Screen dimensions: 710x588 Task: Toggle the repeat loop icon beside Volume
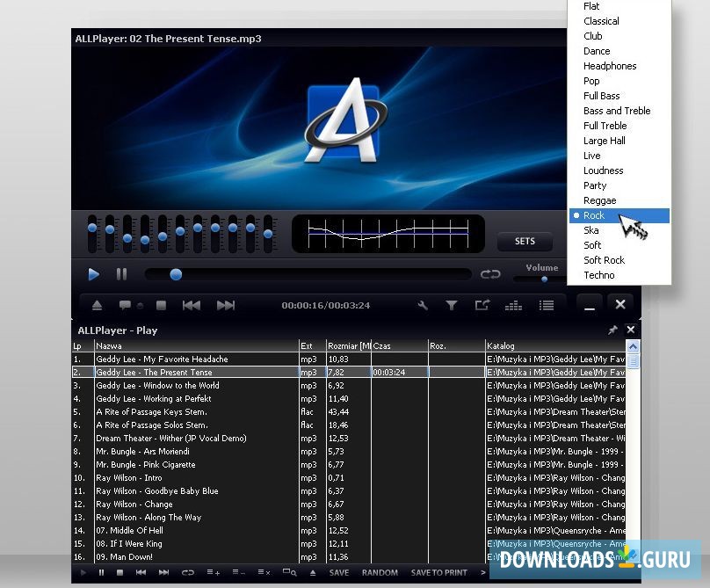click(490, 274)
